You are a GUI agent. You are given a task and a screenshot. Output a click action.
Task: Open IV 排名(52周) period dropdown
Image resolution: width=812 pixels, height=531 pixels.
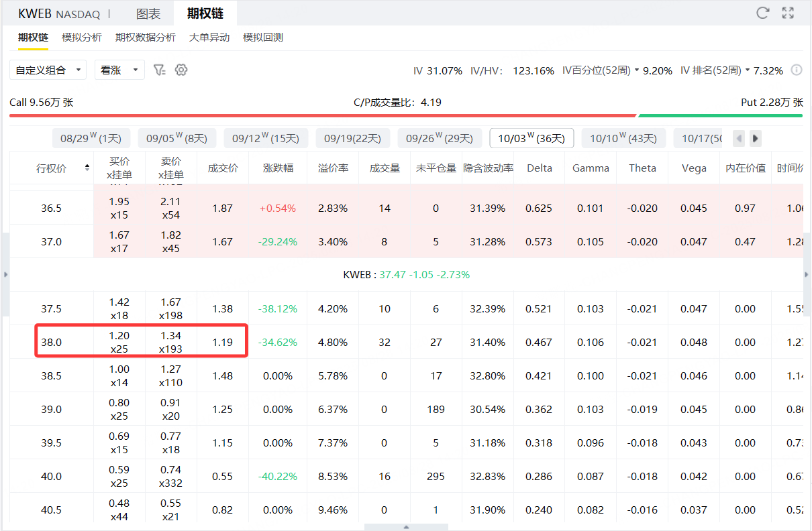pyautogui.click(x=715, y=70)
